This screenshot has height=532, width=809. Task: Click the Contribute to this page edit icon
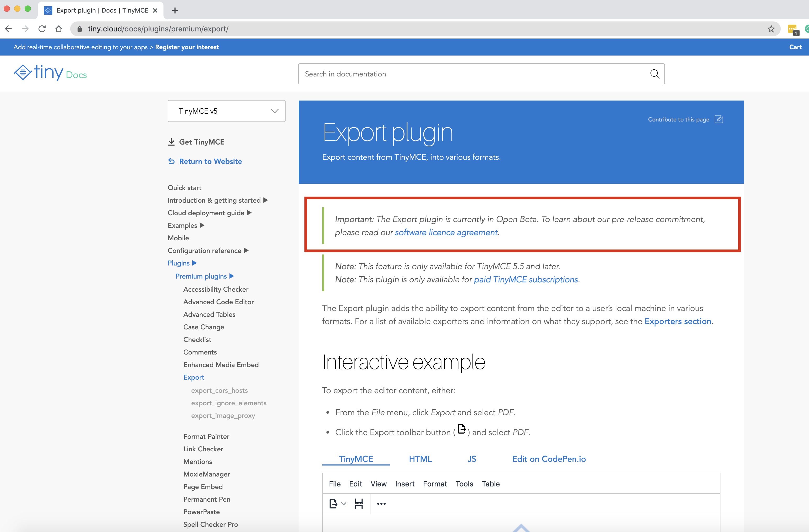(x=719, y=119)
